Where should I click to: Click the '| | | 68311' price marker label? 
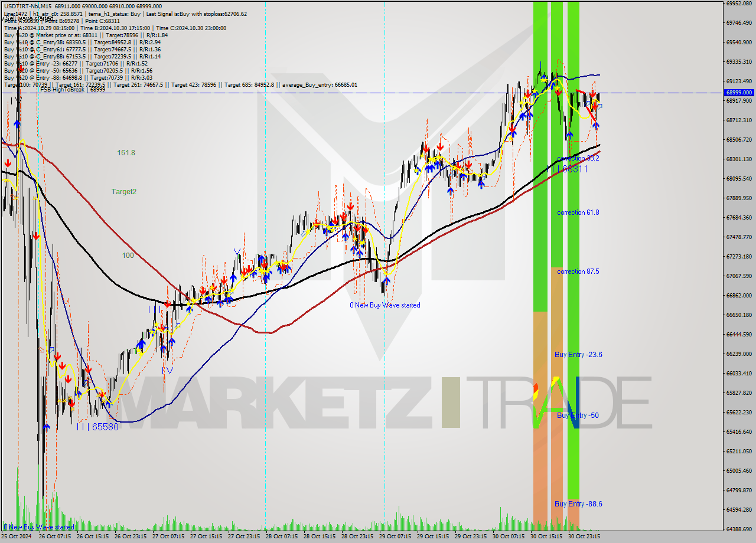pos(570,169)
